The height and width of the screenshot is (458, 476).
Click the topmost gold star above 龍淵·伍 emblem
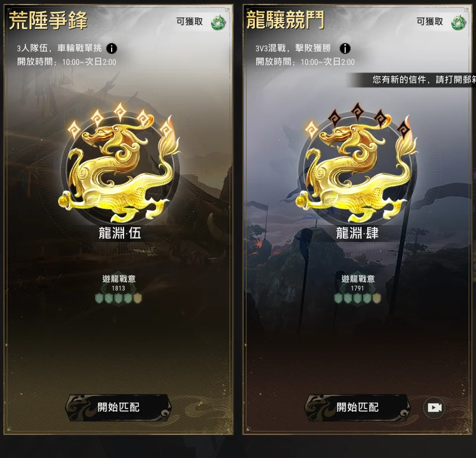pos(120,112)
